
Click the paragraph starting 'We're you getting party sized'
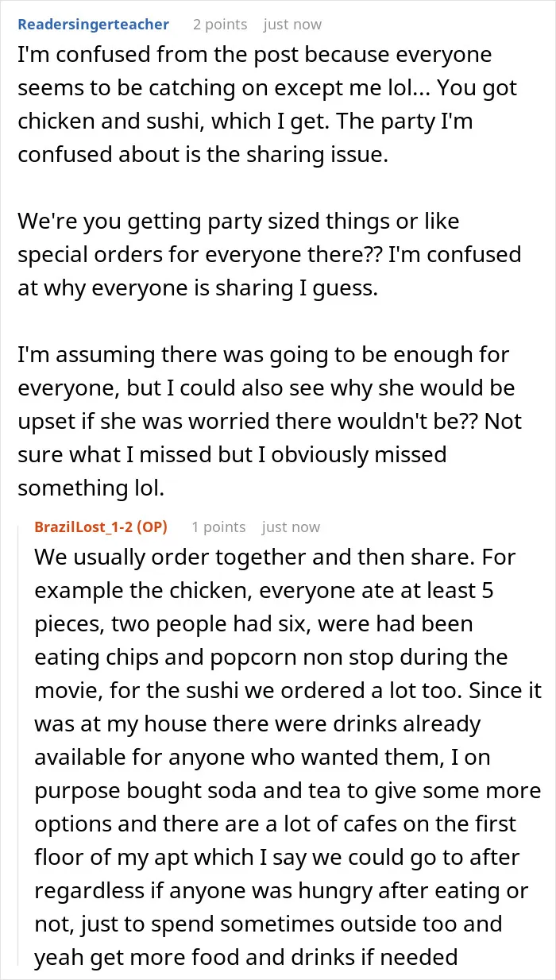pyautogui.click(x=269, y=254)
